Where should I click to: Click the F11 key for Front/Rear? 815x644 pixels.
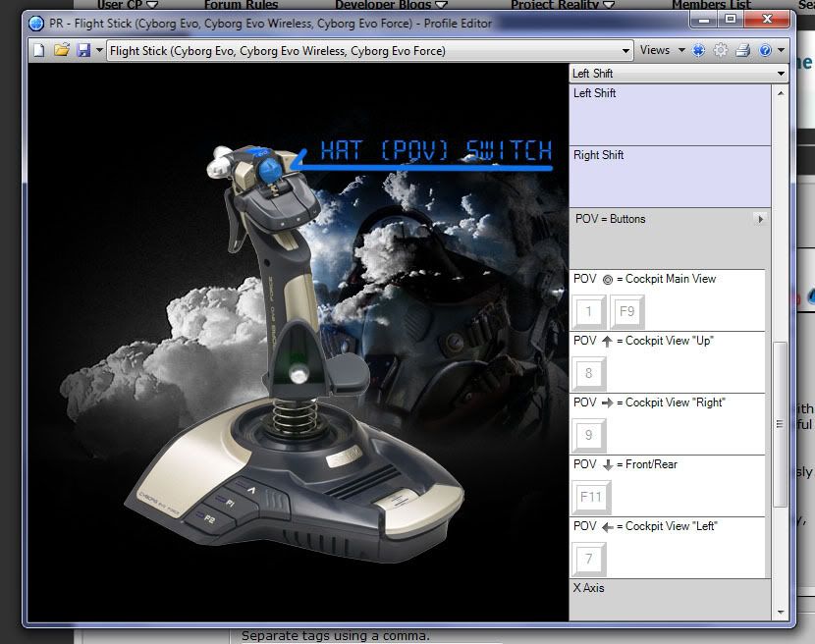click(x=590, y=498)
